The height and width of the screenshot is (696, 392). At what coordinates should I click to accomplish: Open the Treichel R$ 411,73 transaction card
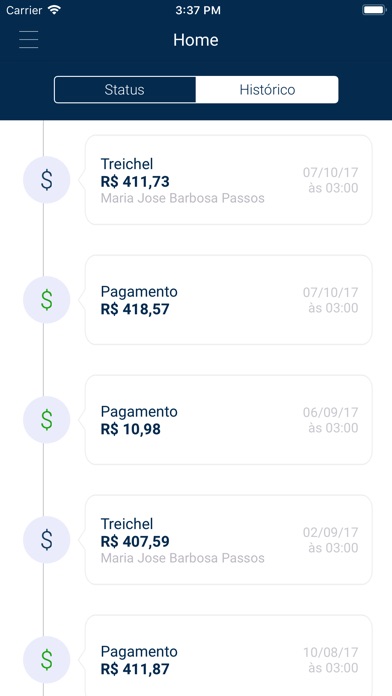(x=228, y=180)
